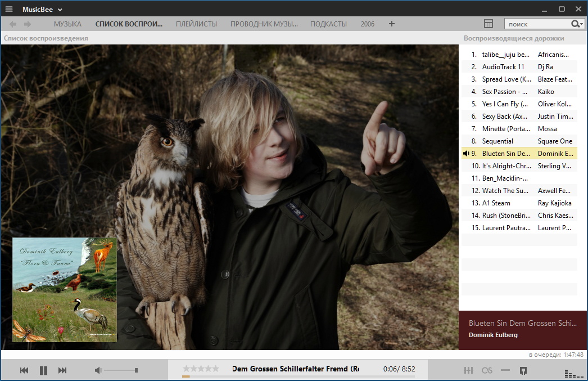
Task: Open the ПОДКАСТЫ tab
Action: 328,24
